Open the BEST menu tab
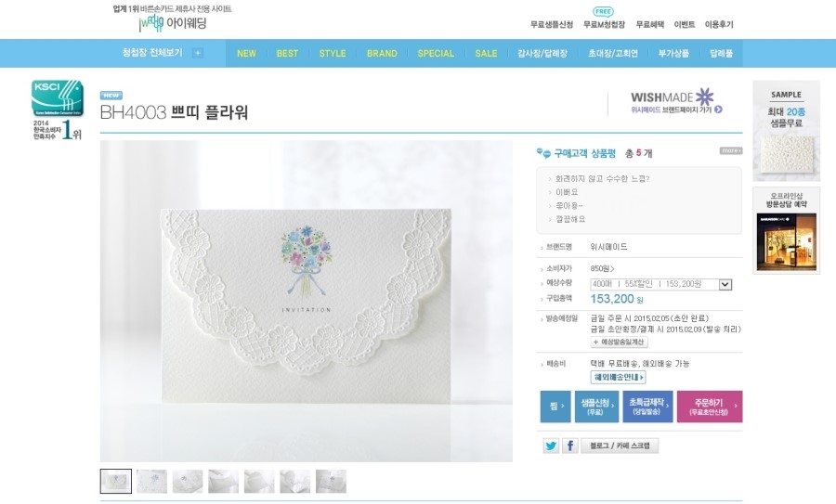The width and height of the screenshot is (836, 504). pos(287,53)
